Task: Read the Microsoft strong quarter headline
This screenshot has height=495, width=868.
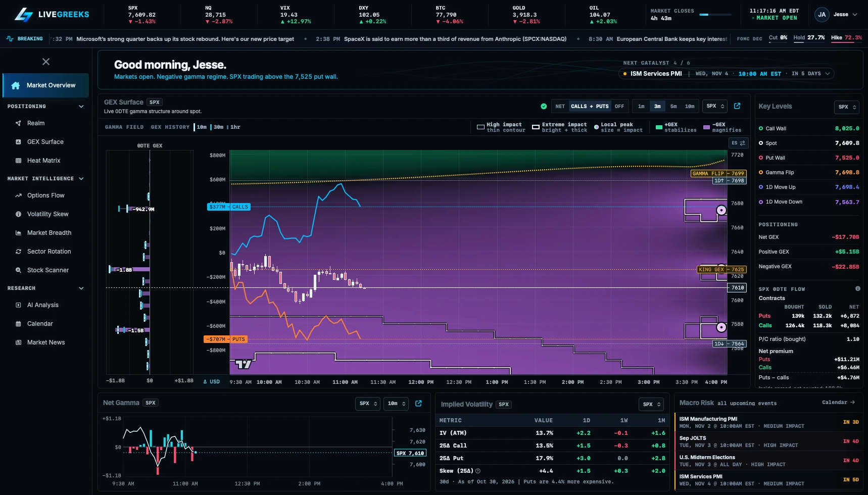Action: [185, 39]
